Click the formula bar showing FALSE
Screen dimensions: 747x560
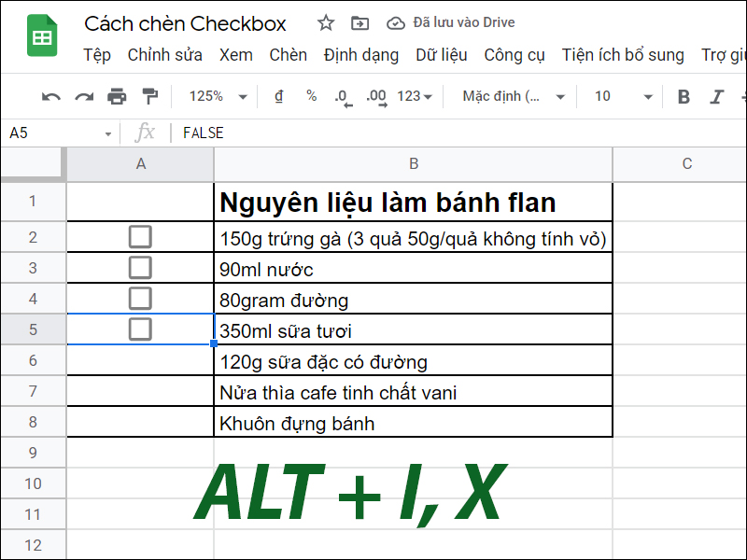[459, 133]
